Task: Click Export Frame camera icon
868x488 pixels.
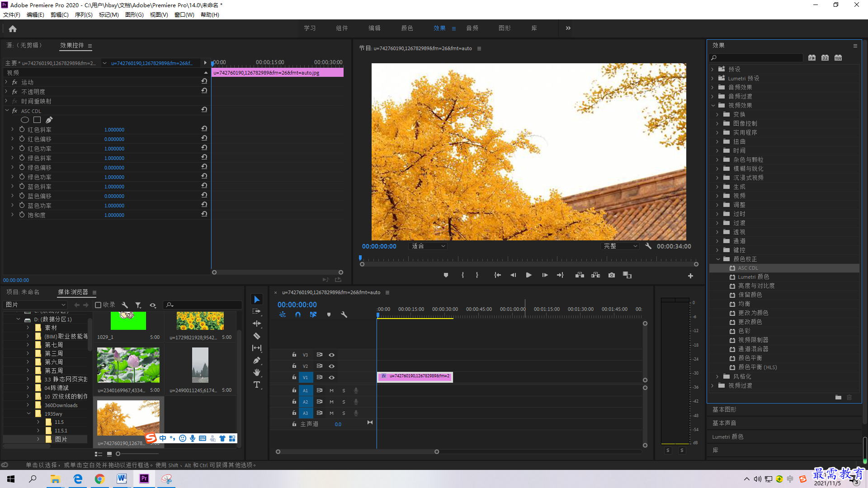Action: tap(612, 275)
